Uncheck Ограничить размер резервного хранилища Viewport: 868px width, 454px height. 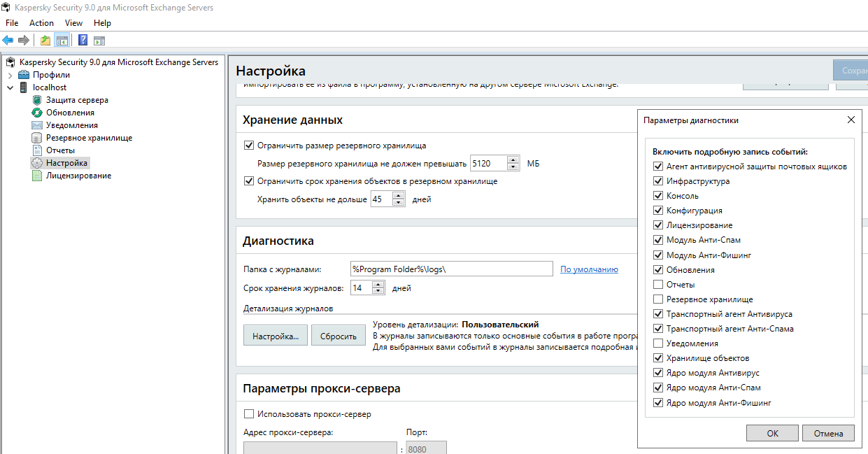pyautogui.click(x=248, y=146)
